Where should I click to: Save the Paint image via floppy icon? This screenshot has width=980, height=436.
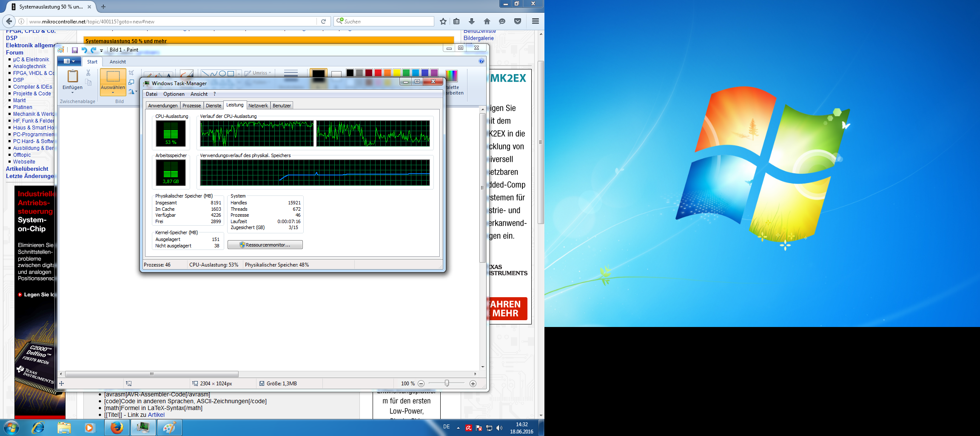[75, 50]
